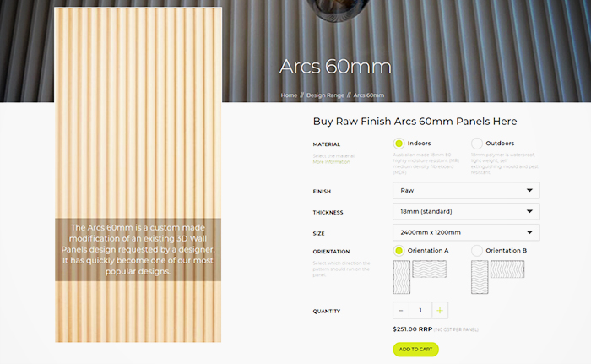This screenshot has height=364, width=591.
Task: Click the Orientation B landscape panel diagram
Action: coord(507,269)
